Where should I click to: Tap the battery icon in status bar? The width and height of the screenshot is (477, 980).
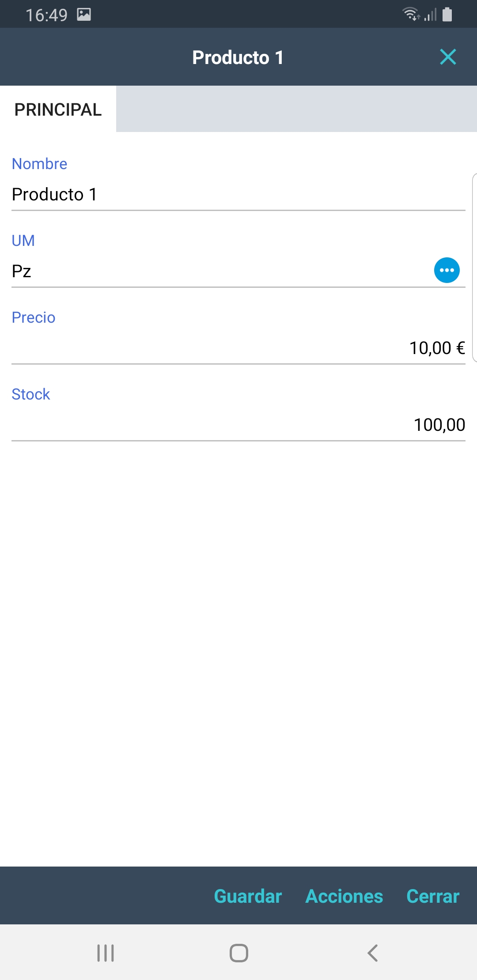[447, 14]
